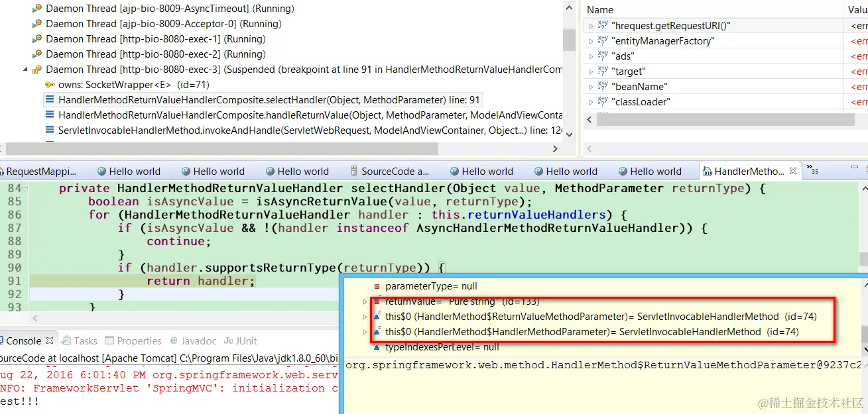Expand the "target" expression row

point(591,72)
